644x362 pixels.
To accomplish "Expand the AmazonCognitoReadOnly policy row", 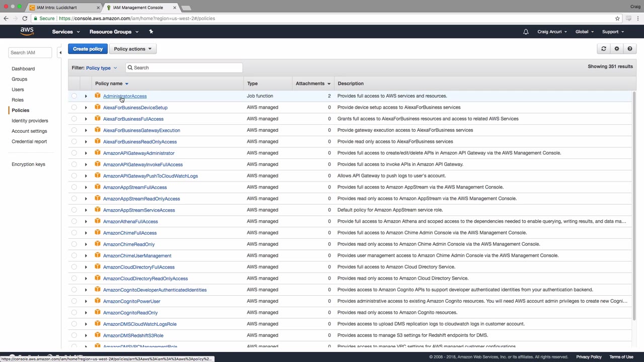I will coord(86,312).
